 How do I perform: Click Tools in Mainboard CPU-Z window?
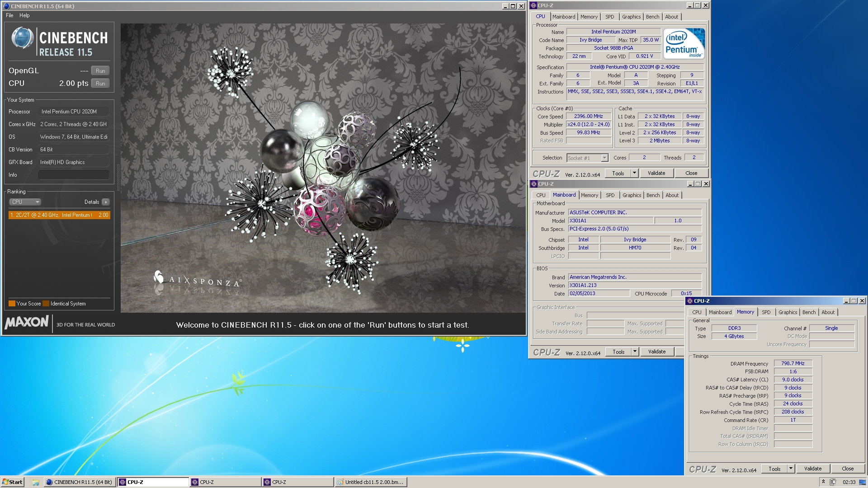618,352
